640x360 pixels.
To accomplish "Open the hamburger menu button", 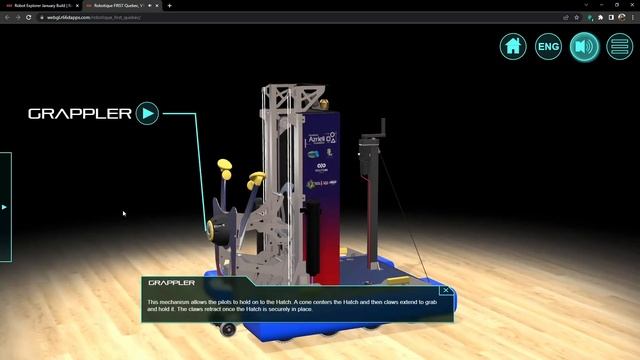I will [x=619, y=47].
